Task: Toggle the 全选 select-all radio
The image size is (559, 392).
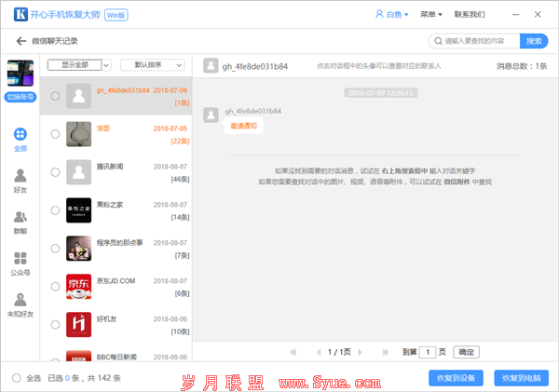Action: [17, 378]
